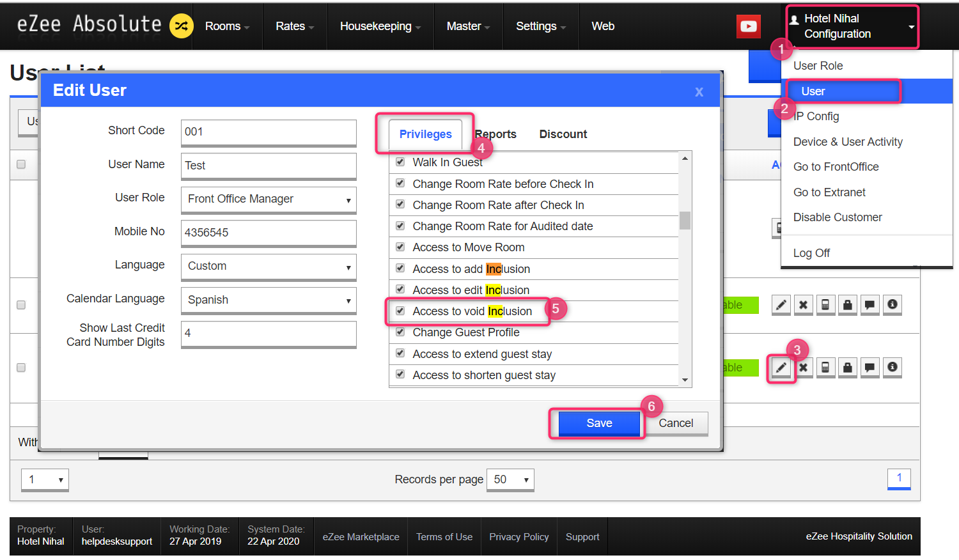Open the User Role dropdown showing Front Office Manager
This screenshot has width=959, height=560.
pyautogui.click(x=269, y=199)
